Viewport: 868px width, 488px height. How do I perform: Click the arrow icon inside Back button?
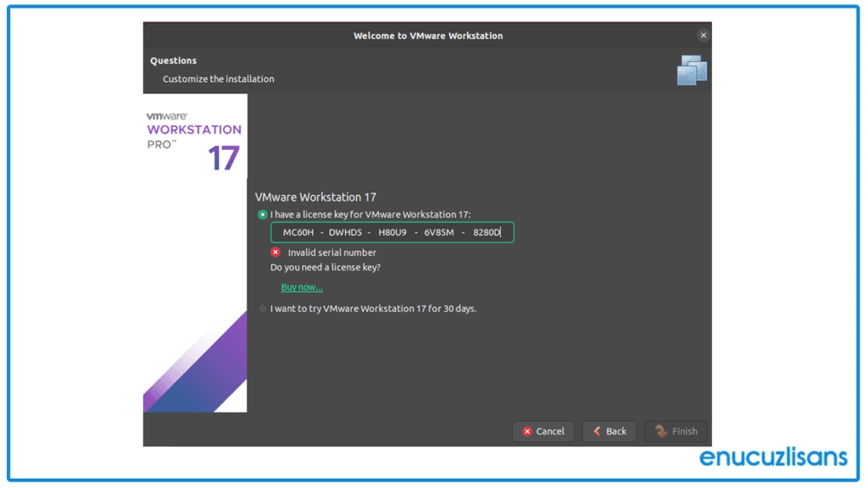[598, 430]
